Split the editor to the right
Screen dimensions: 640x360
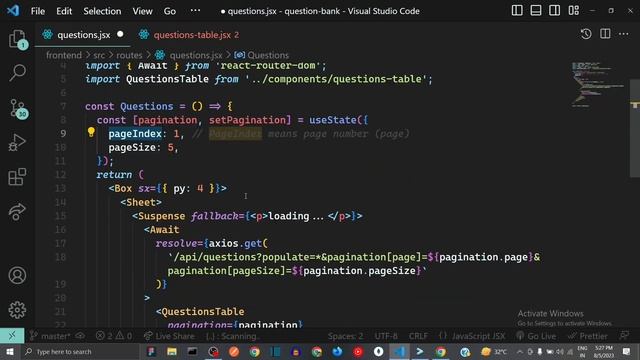click(x=605, y=34)
